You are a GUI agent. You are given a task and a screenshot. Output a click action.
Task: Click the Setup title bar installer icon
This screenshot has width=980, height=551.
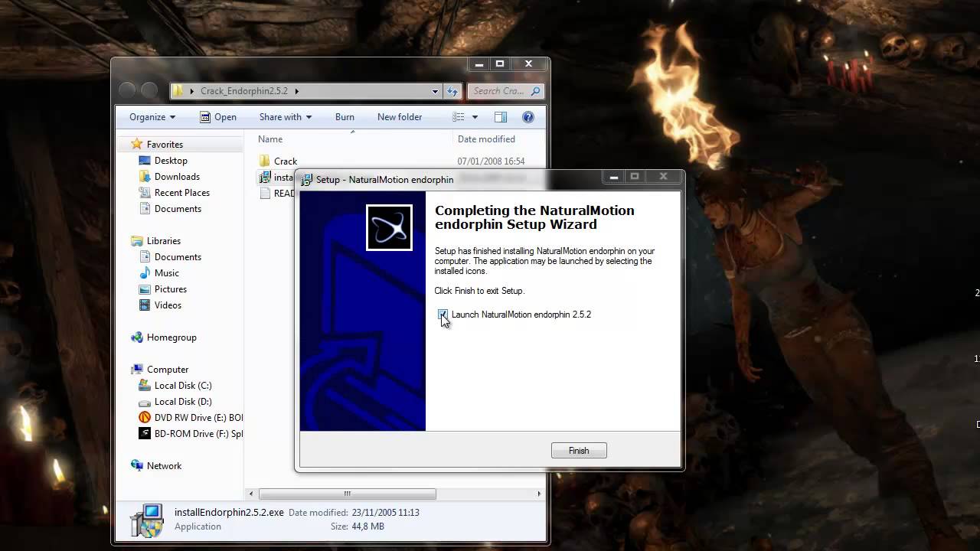[306, 180]
